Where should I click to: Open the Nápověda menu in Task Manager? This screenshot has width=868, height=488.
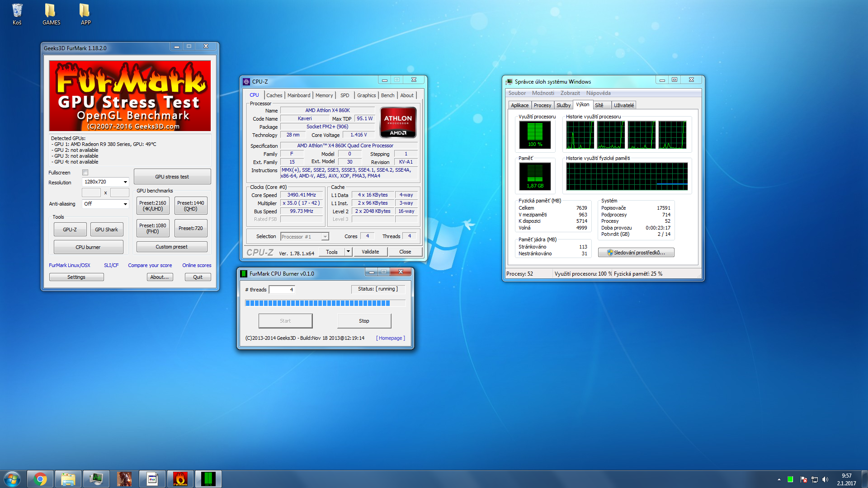coord(599,93)
